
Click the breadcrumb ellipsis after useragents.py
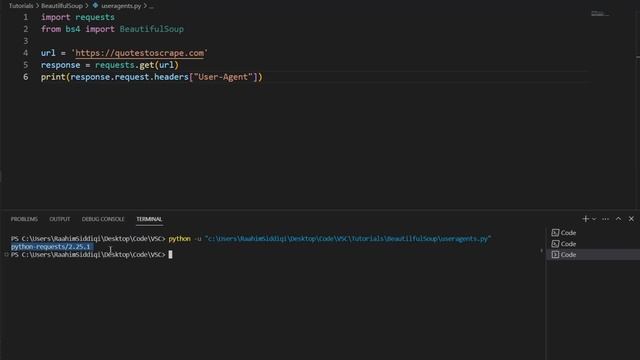point(151,6)
